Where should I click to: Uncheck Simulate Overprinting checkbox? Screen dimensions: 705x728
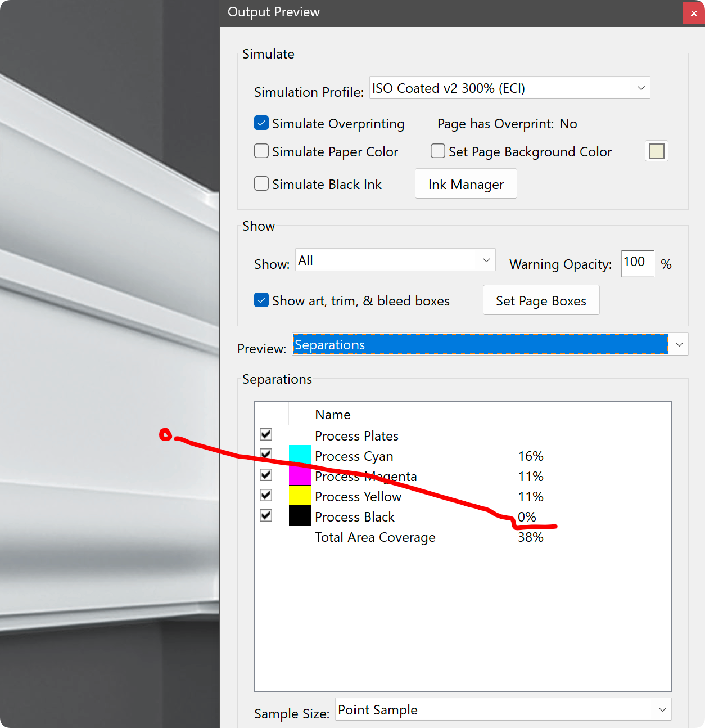coord(261,123)
